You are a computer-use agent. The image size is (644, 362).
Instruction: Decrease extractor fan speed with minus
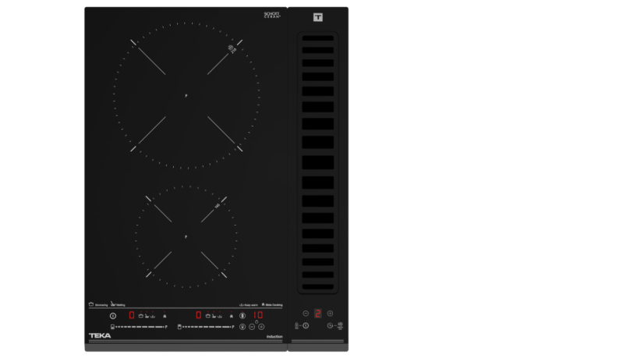[x=306, y=314]
